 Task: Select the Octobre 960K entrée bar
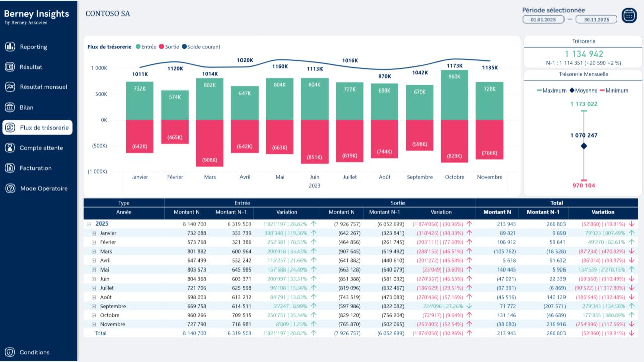(455, 95)
